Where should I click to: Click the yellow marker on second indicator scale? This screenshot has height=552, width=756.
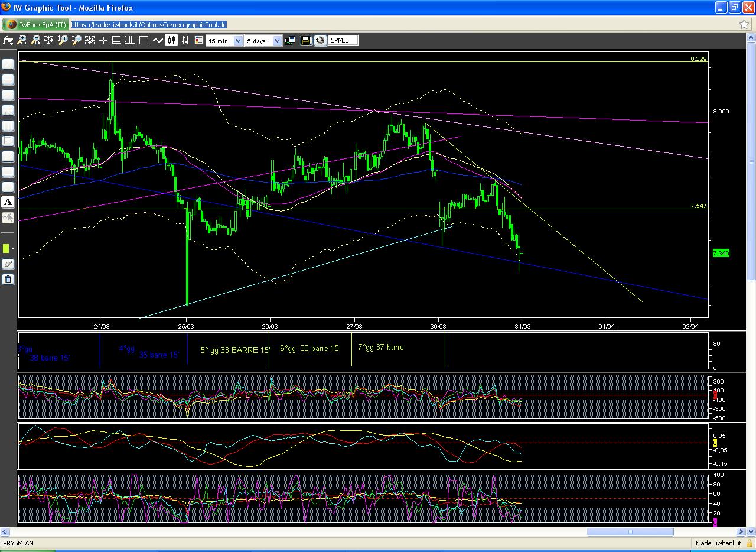pos(715,442)
